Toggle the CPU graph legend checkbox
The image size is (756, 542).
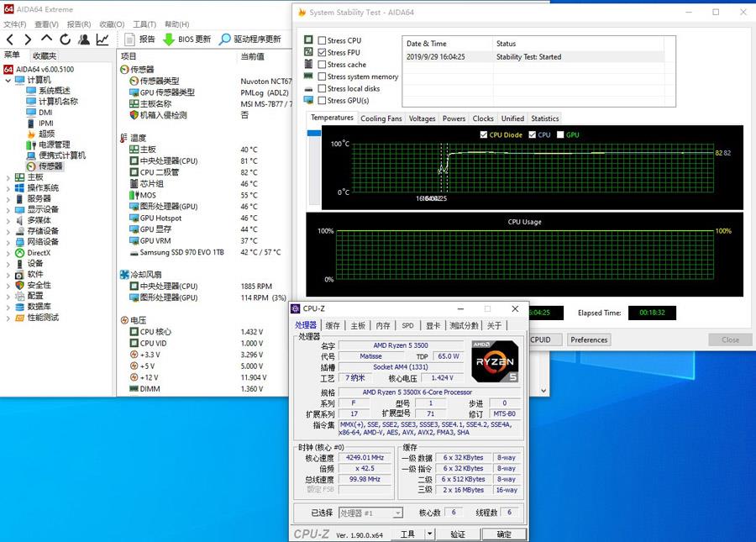coord(533,135)
